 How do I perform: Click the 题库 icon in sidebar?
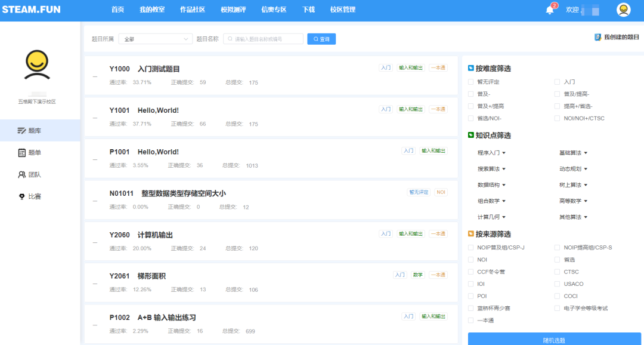pos(22,130)
